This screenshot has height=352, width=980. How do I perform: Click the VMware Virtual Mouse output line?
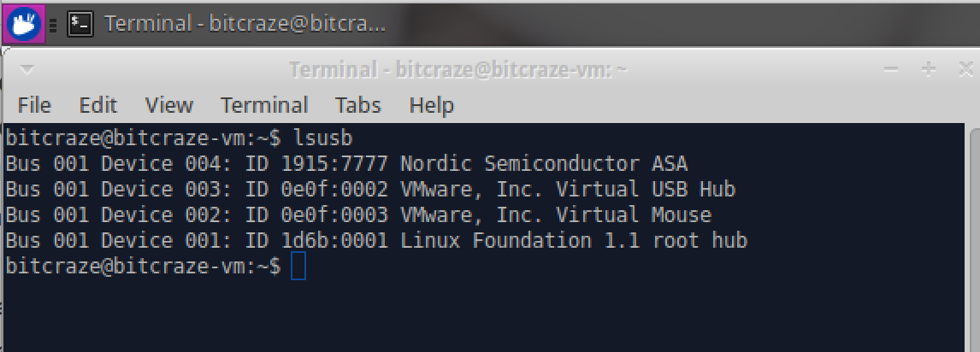tap(358, 214)
